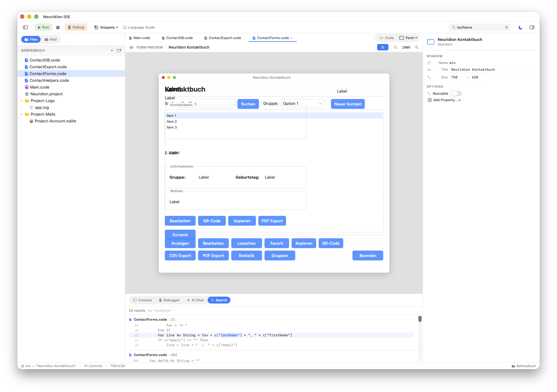
Task: Disable the Resizable toggle in OPTIONS
Action: click(x=456, y=93)
